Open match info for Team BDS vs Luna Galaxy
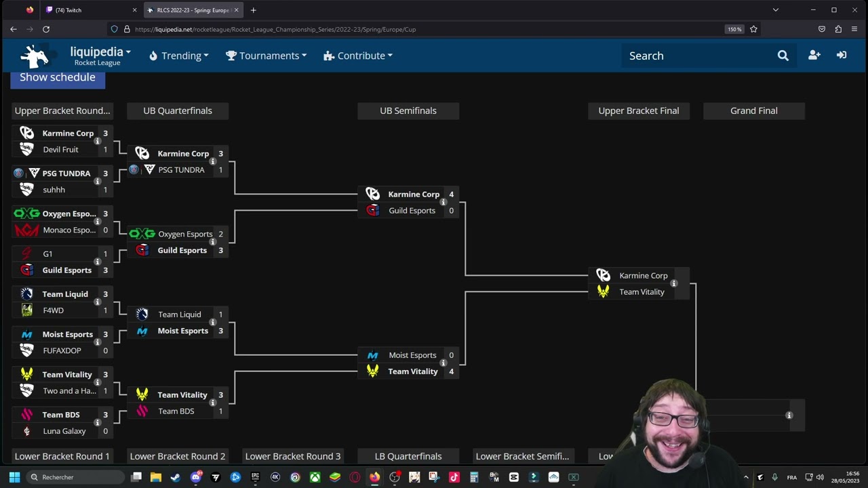Viewport: 868px width, 488px height. pos(97,423)
